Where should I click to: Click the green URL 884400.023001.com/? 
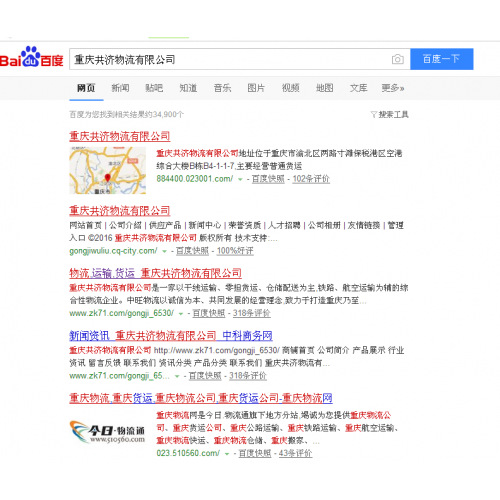(x=195, y=179)
